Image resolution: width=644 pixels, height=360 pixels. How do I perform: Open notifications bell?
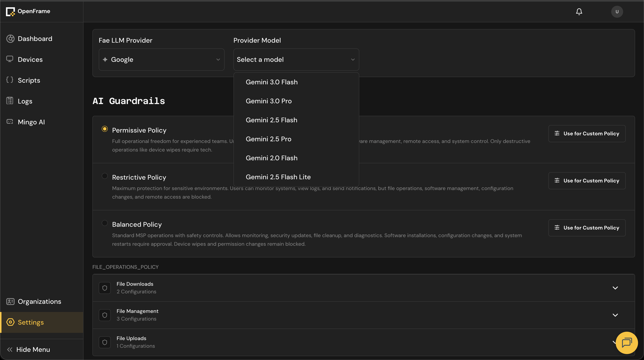click(579, 12)
